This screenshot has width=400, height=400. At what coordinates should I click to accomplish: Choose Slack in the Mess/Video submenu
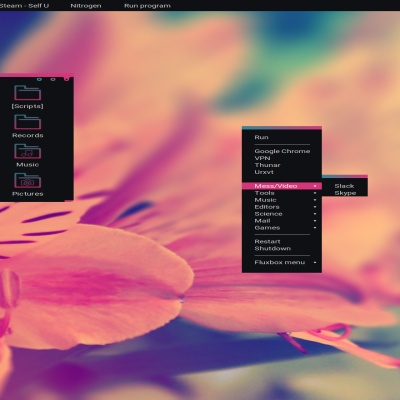(x=345, y=186)
